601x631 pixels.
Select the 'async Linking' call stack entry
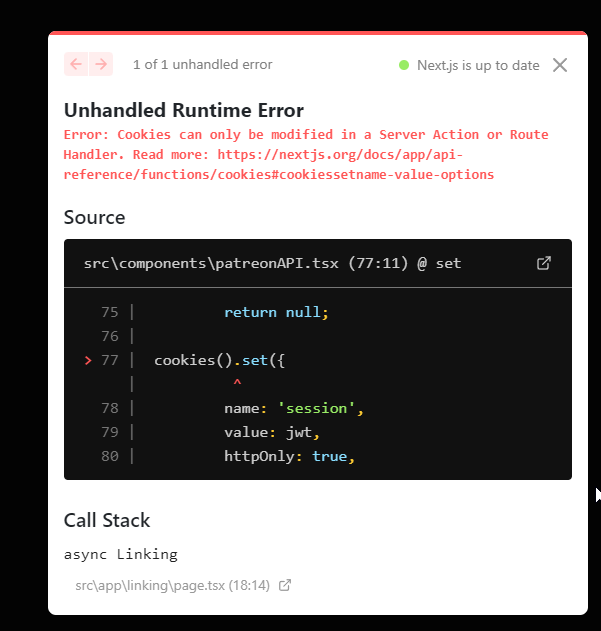[x=120, y=553]
